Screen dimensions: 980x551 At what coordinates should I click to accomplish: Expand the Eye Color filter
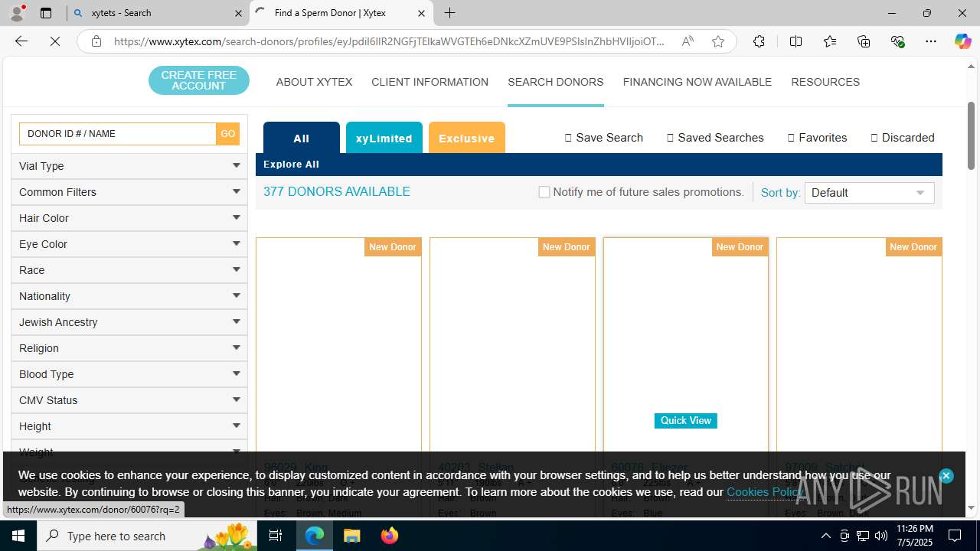[129, 244]
